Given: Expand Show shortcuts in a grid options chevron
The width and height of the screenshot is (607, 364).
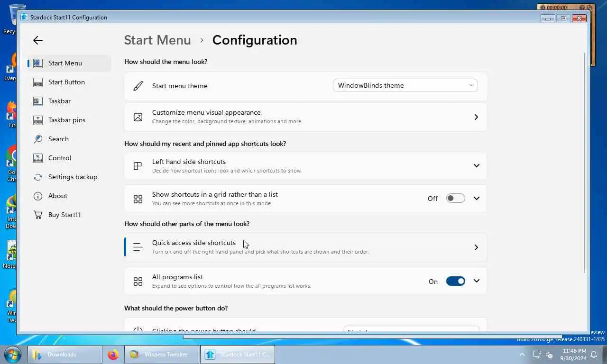Looking at the screenshot, I should click(477, 198).
